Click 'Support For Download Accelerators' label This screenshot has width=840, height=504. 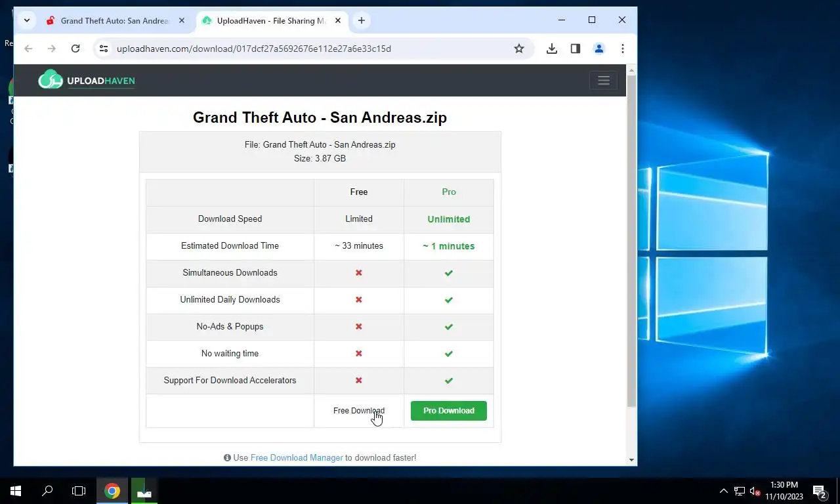point(230,380)
